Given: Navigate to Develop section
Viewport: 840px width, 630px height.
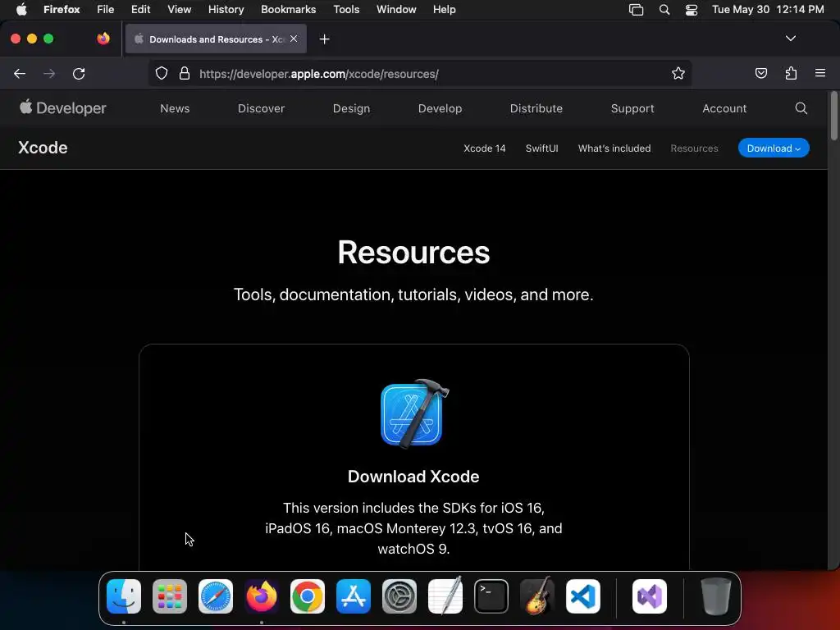Looking at the screenshot, I should click(x=440, y=108).
